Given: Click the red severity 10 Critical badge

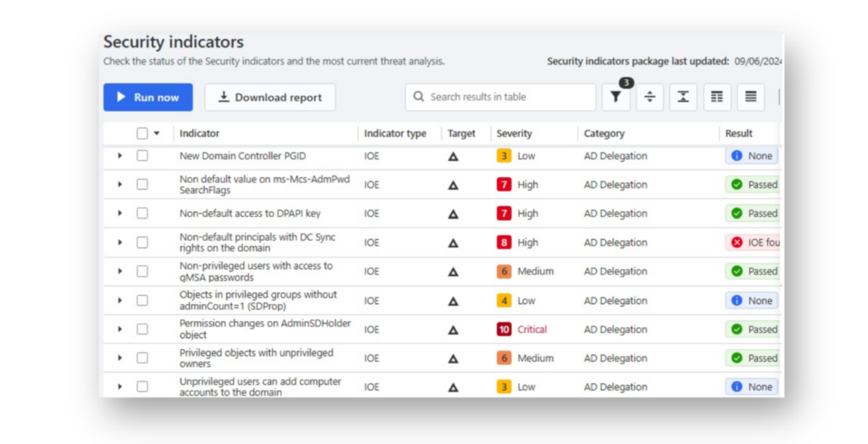Looking at the screenshot, I should pos(504,330).
